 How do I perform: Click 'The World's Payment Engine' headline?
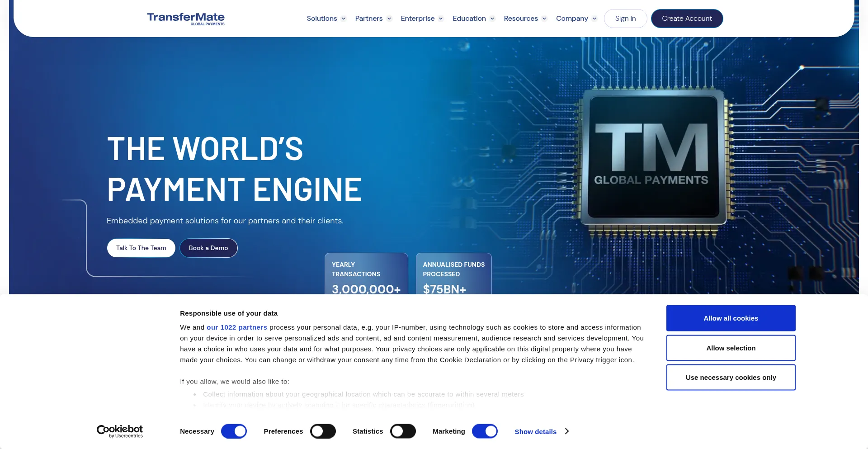point(235,169)
